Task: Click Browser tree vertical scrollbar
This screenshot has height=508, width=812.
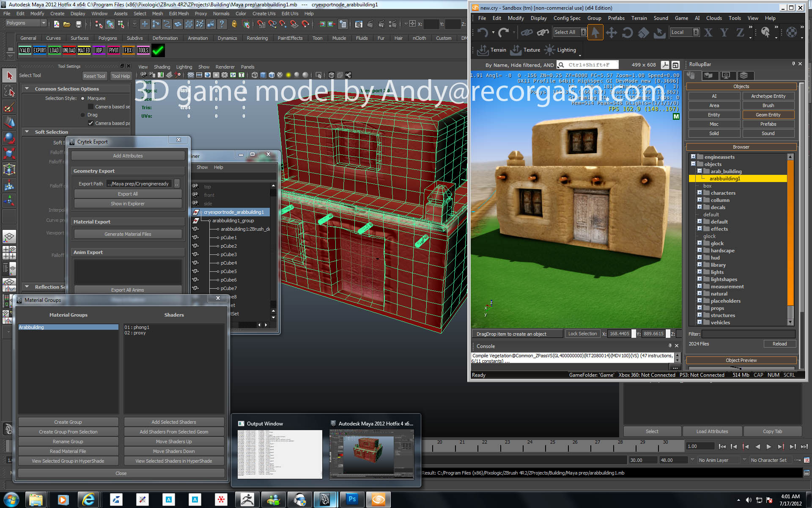Action: point(790,239)
